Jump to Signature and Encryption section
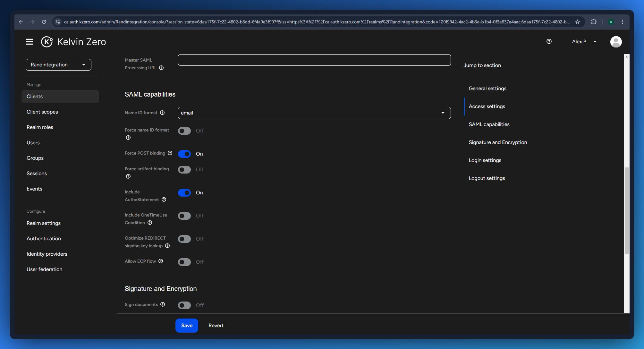 pos(498,142)
